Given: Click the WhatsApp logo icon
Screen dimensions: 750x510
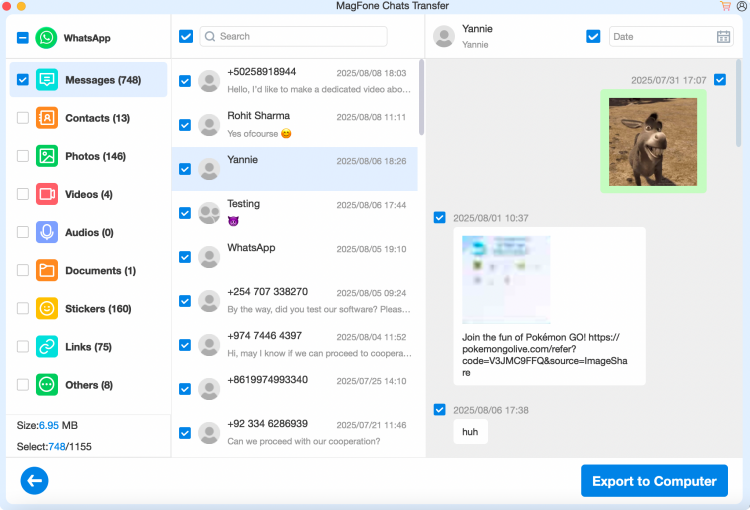Looking at the screenshot, I should point(46,38).
